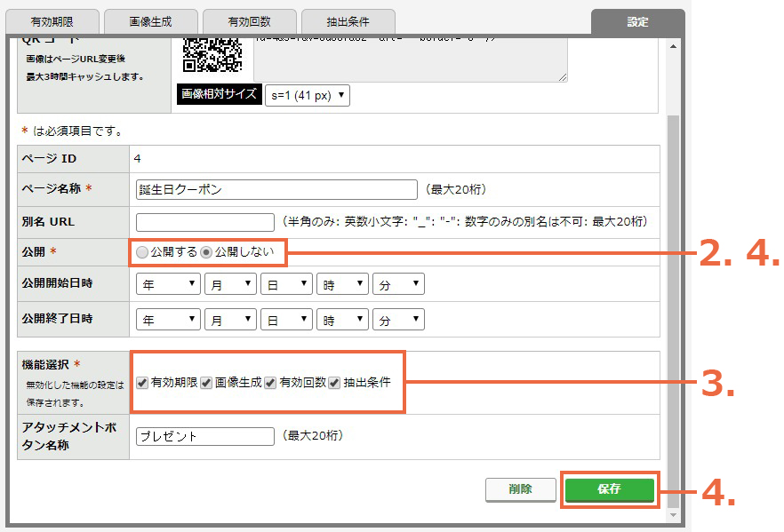Open 公開終了日時 分 dropdown
784x532 pixels.
(398, 319)
